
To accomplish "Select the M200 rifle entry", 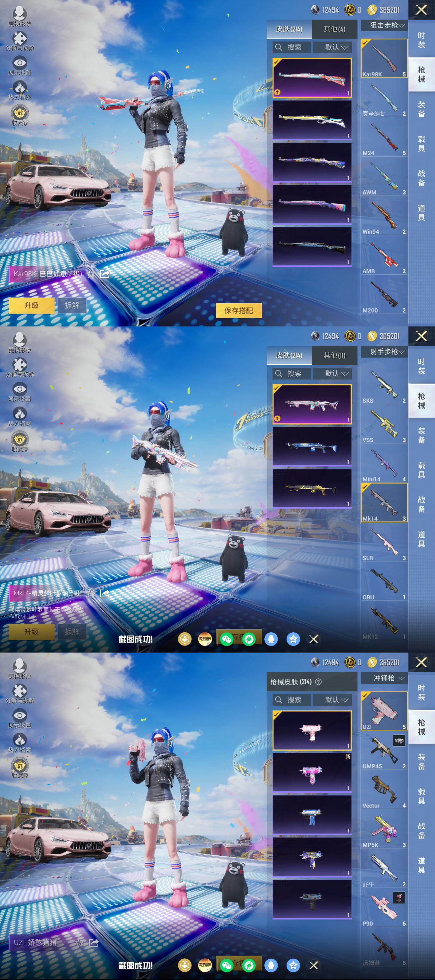I will 384,295.
